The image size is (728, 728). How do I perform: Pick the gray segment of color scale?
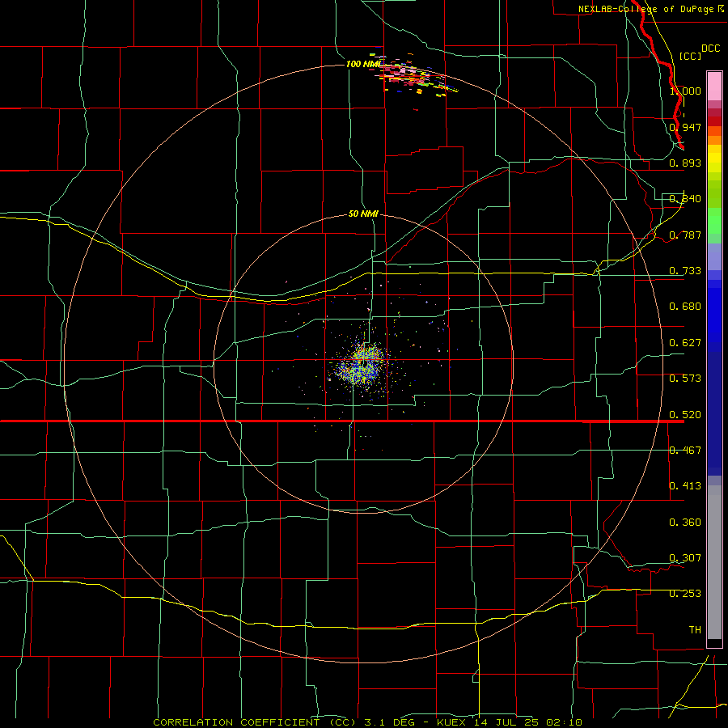click(x=714, y=562)
